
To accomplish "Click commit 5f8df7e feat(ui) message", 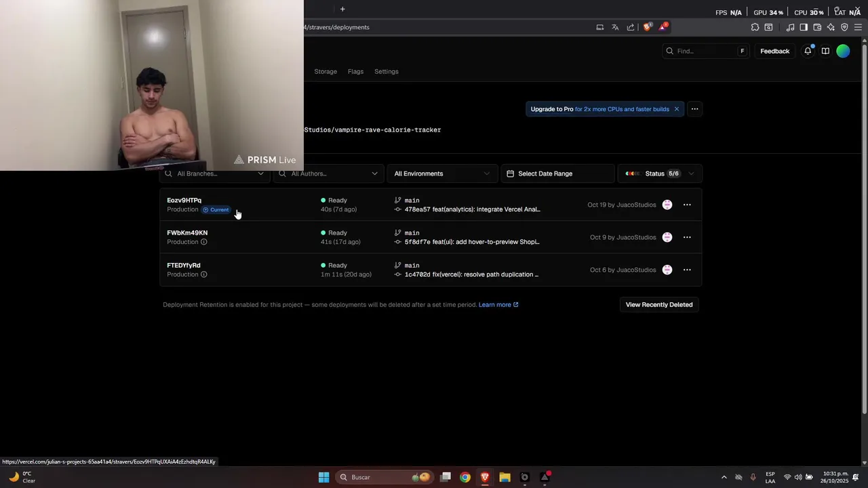I will coord(472,242).
